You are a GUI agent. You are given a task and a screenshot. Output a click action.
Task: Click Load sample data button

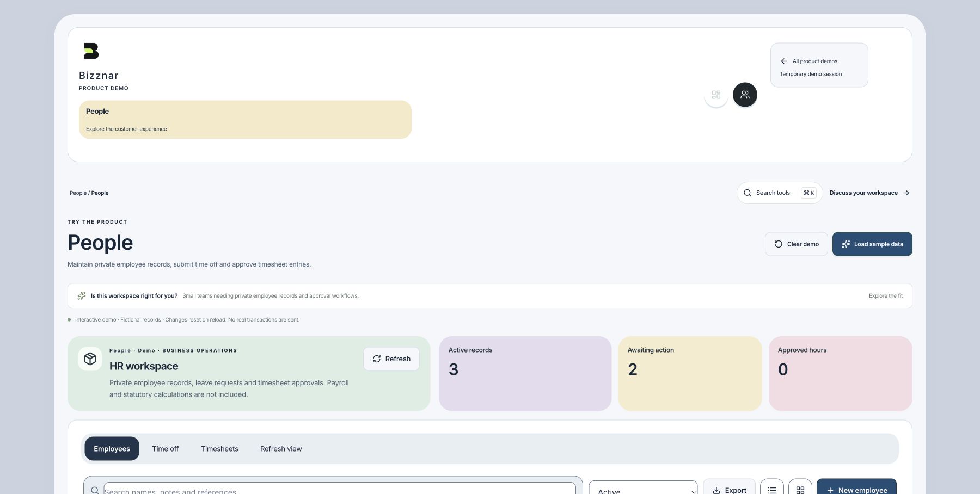(872, 244)
